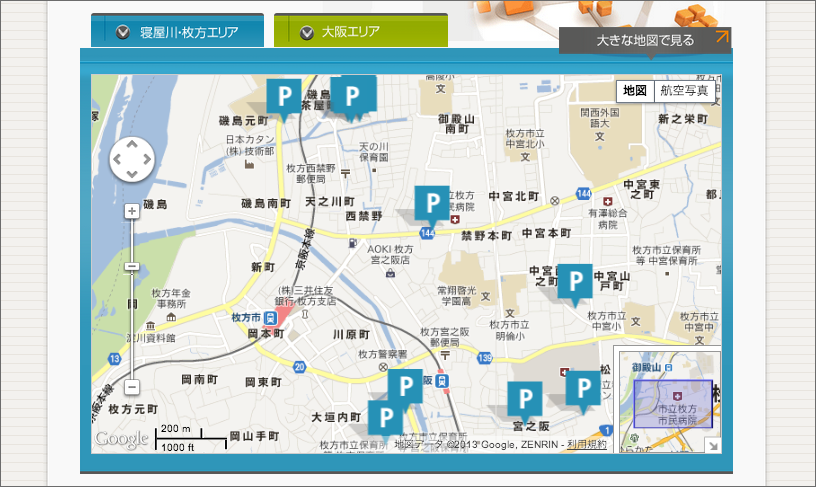Open the parking marker at 中宮山戸町

point(574,282)
